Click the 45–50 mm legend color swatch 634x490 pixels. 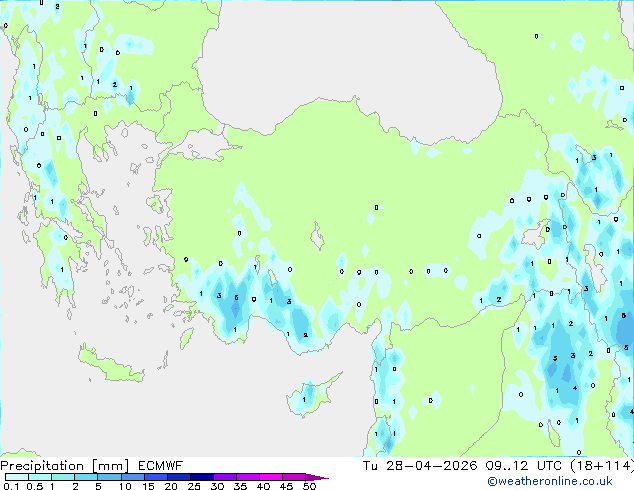(x=294, y=477)
